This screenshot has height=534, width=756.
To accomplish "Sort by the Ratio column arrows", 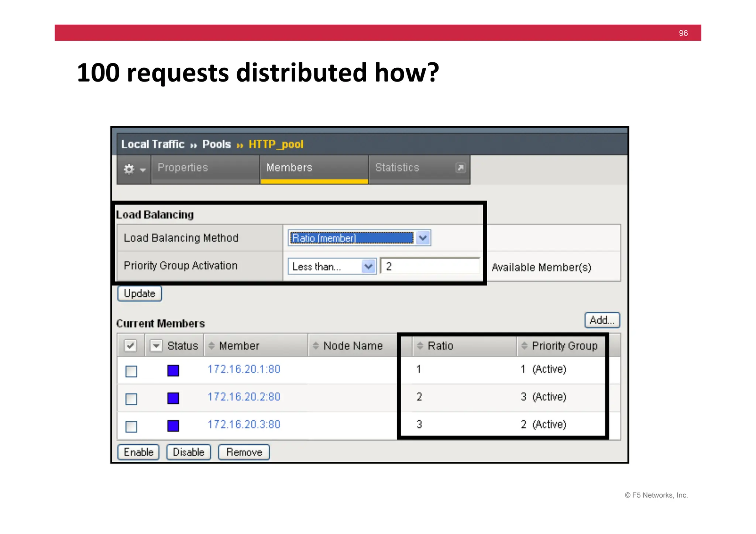I will tap(420, 346).
